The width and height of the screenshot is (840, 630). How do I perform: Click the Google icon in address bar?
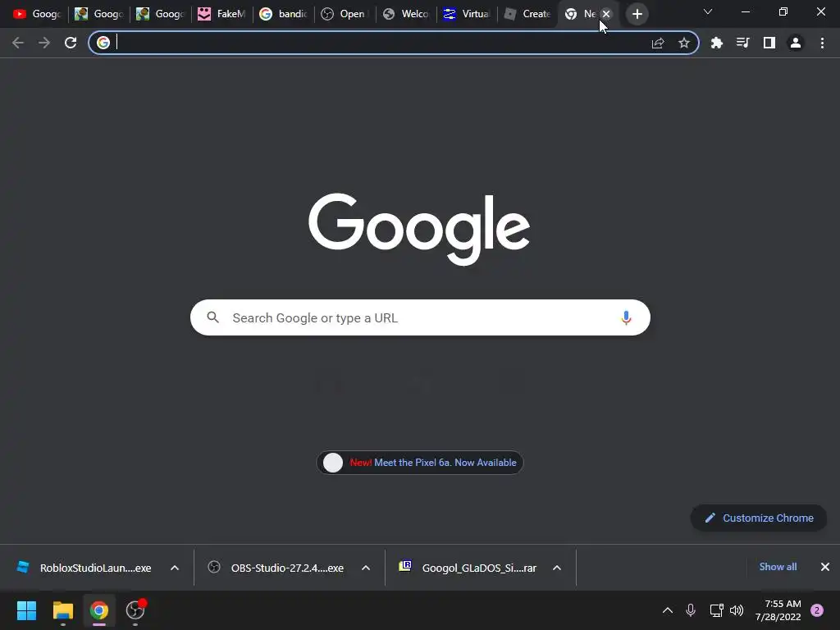[103, 43]
